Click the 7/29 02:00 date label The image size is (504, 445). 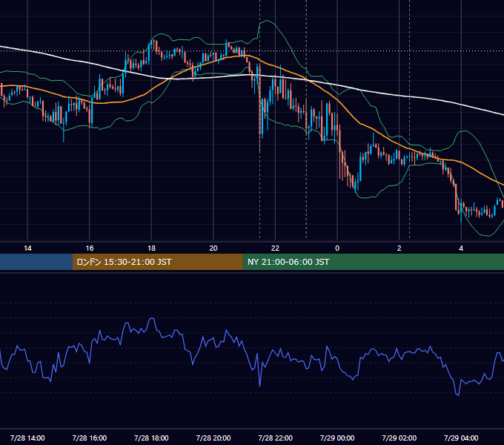click(x=399, y=438)
